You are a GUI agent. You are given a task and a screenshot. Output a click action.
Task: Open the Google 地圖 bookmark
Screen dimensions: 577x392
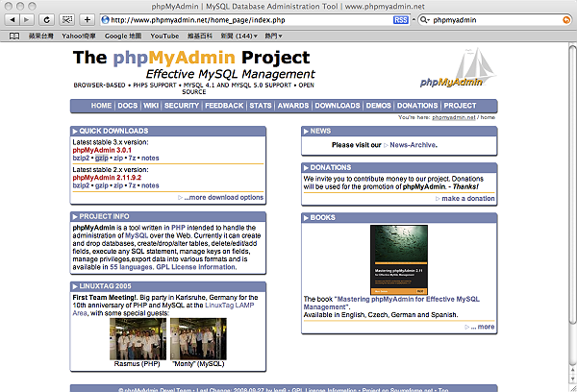[123, 37]
